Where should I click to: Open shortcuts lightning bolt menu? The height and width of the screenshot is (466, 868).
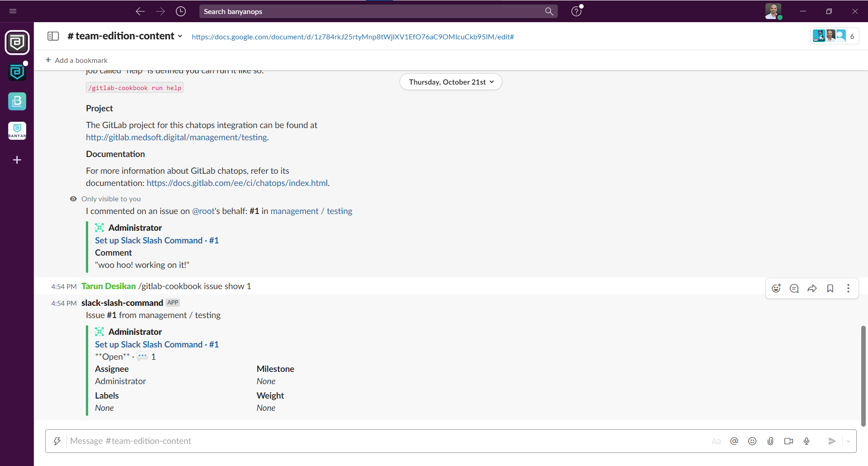(57, 441)
